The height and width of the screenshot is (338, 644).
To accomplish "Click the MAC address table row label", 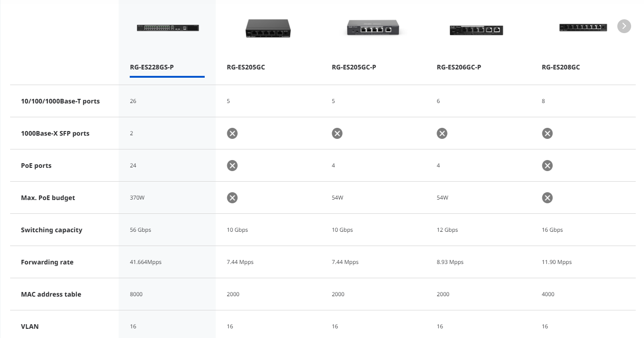I will coord(51,294).
